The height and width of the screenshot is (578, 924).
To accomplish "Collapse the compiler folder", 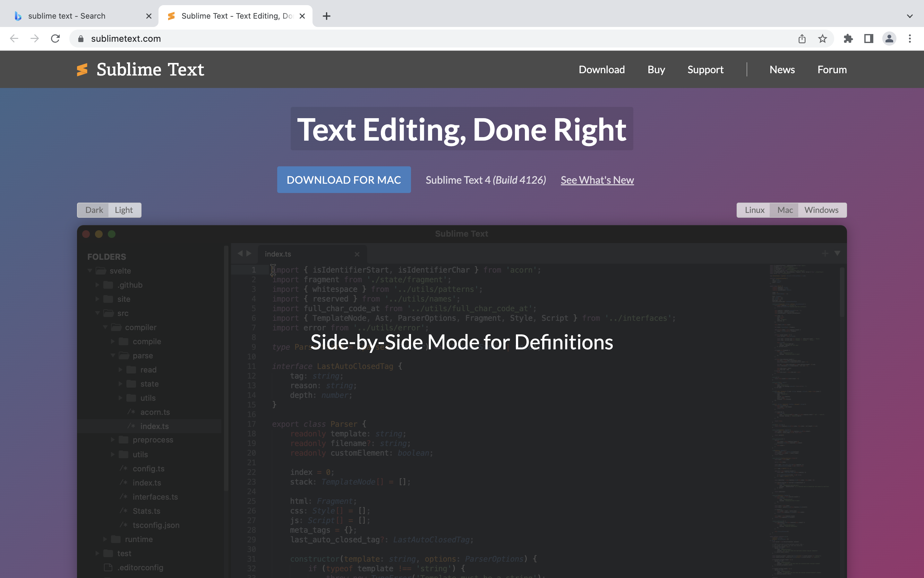I will point(105,327).
